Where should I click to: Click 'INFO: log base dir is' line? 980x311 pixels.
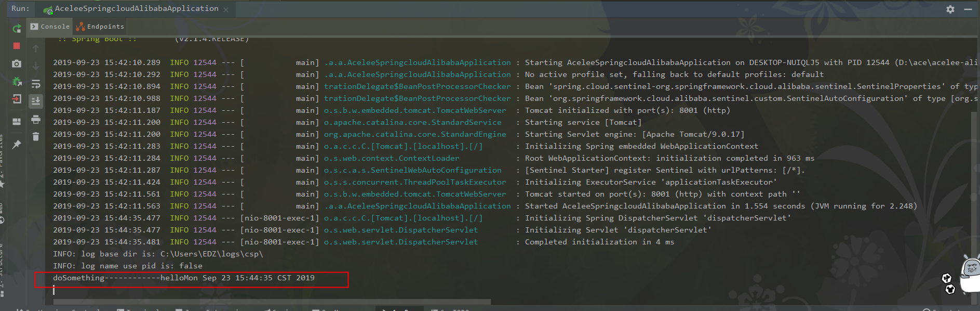[158, 254]
